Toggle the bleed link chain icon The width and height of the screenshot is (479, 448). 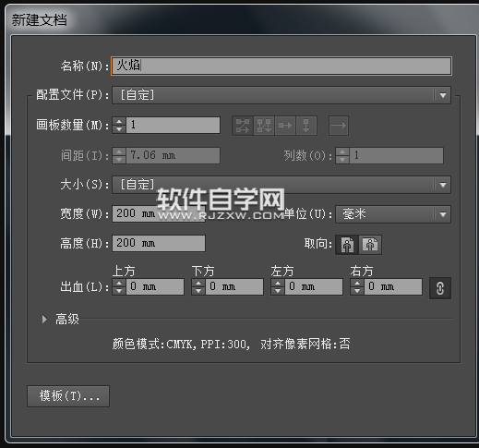coord(440,288)
